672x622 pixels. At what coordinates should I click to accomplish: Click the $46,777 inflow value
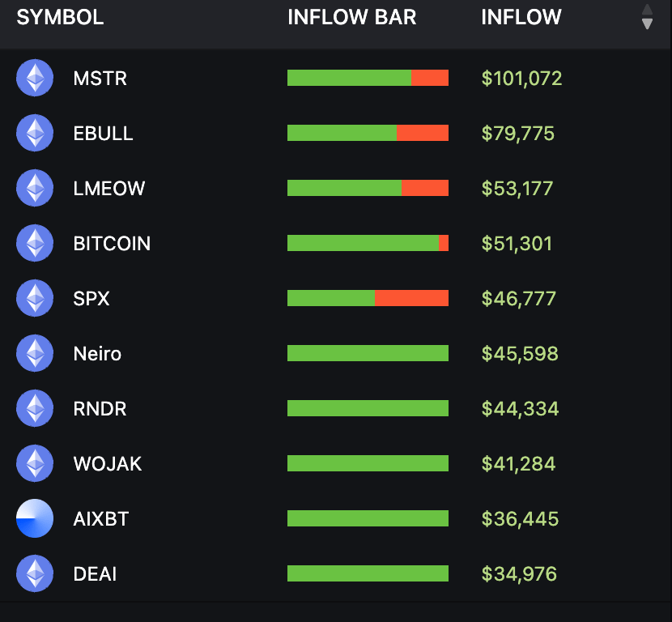[x=518, y=298]
